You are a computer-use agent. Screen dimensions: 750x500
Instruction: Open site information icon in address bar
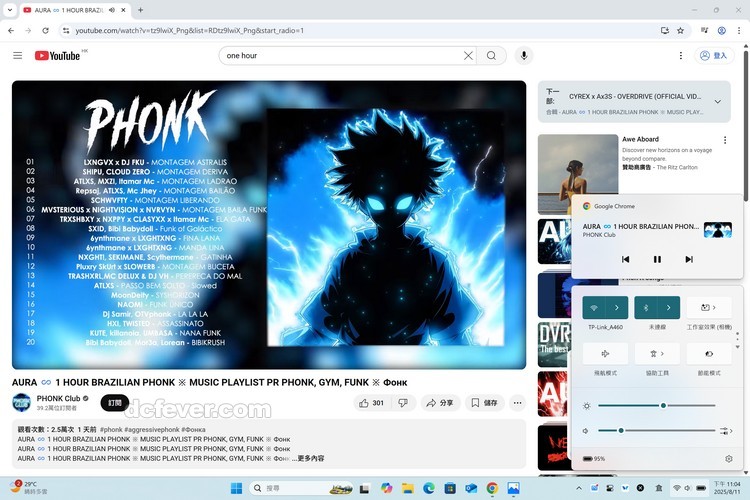(66, 31)
